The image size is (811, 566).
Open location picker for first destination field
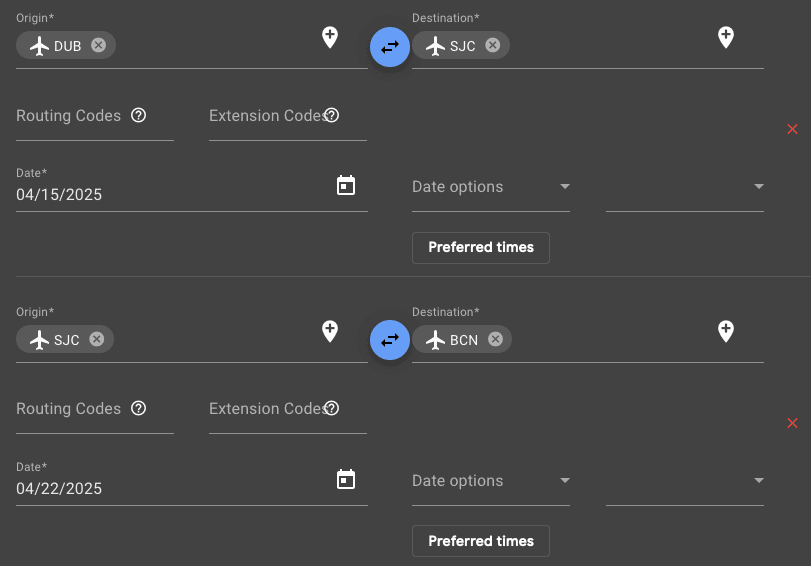tap(726, 38)
